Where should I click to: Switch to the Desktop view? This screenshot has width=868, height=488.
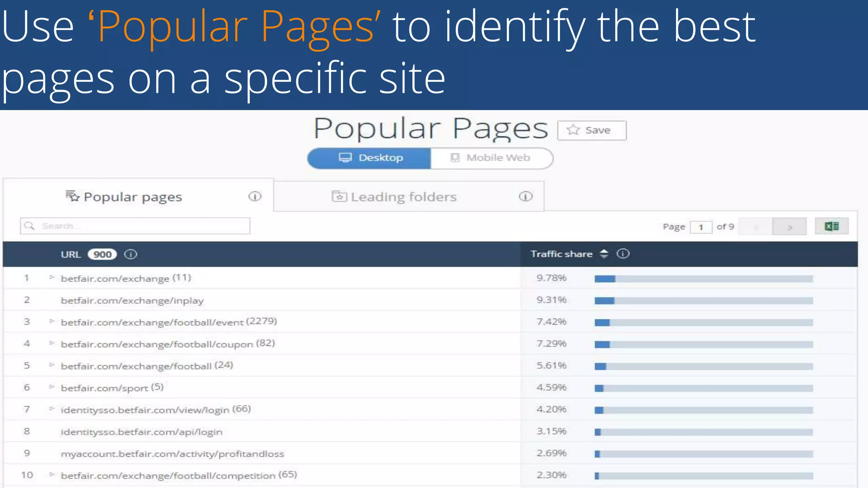click(369, 158)
